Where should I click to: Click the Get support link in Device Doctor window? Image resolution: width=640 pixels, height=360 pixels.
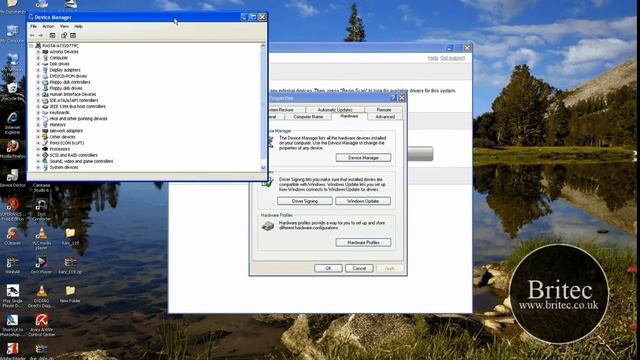coord(452,58)
